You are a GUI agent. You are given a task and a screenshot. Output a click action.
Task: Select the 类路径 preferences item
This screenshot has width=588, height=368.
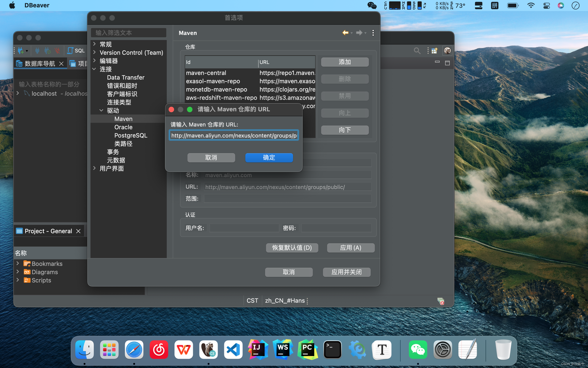(x=123, y=144)
